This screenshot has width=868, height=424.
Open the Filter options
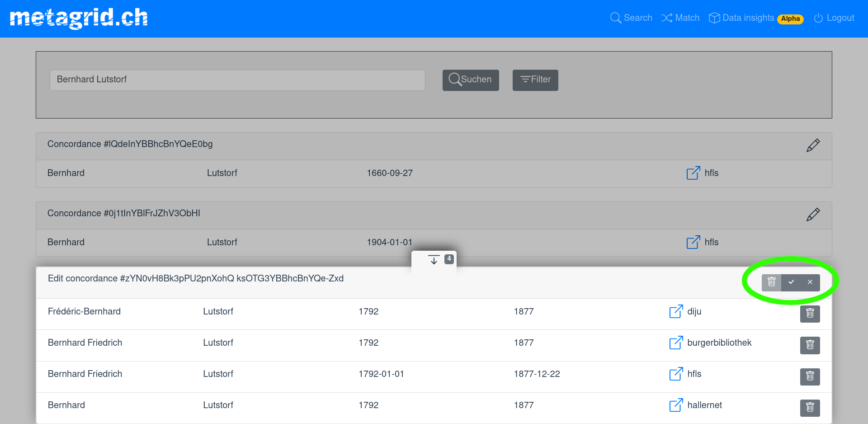click(535, 80)
